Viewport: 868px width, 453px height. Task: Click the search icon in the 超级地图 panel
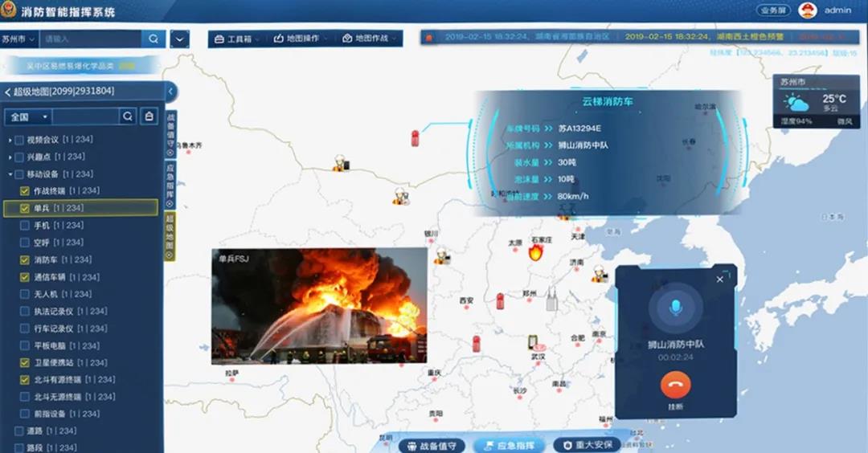[128, 116]
